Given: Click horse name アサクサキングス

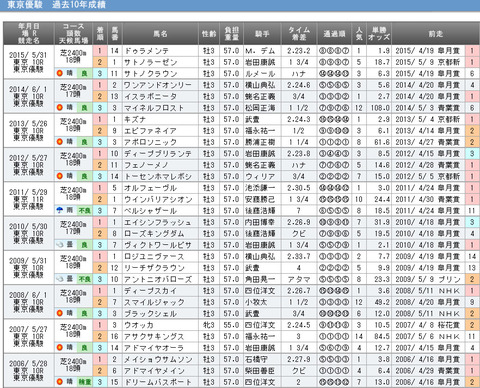Looking at the screenshot, I should (x=154, y=337).
